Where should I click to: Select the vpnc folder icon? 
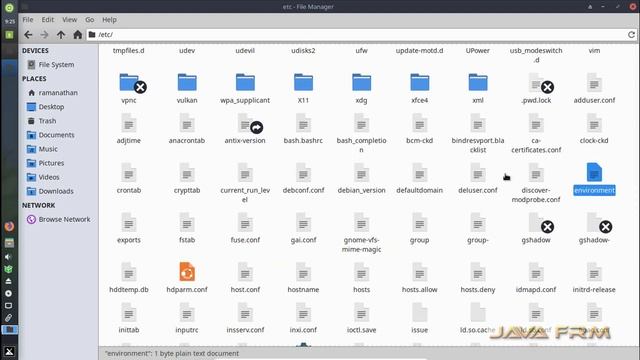click(x=129, y=82)
